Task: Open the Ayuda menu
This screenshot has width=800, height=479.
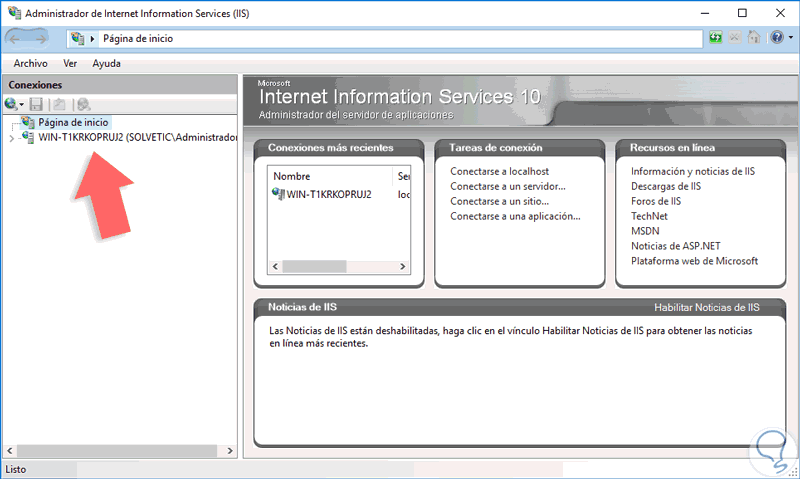Action: tap(107, 63)
